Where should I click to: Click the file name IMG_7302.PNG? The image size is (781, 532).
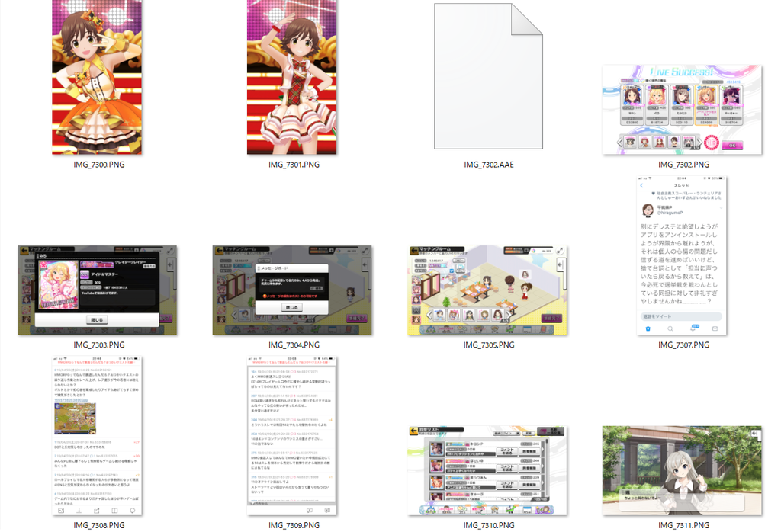point(683,165)
